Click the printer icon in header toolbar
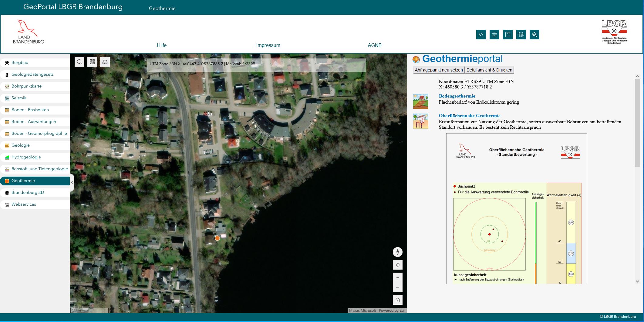 (x=494, y=35)
